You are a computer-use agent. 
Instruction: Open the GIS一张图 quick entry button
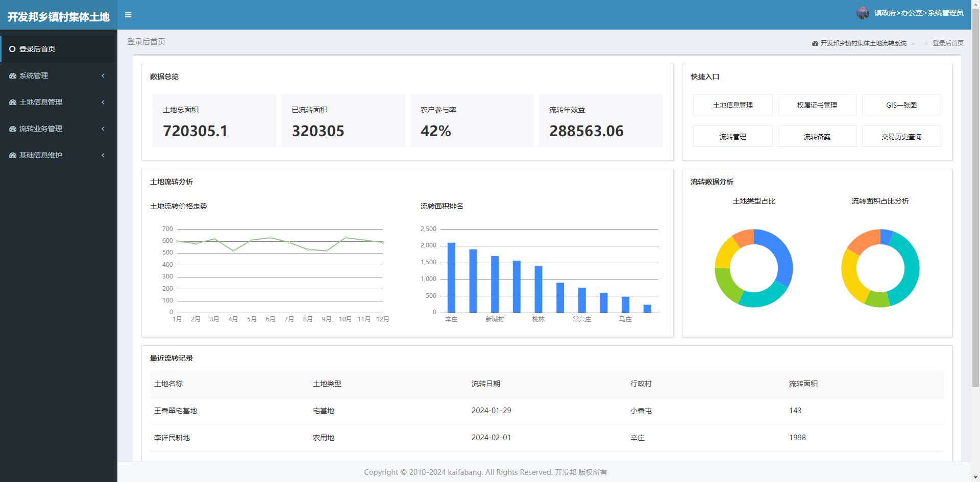[x=901, y=105]
